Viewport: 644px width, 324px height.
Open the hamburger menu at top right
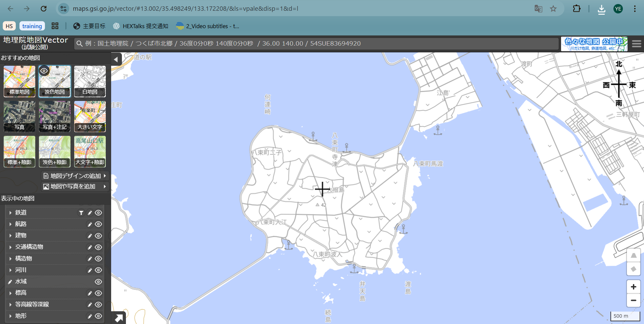pos(636,44)
